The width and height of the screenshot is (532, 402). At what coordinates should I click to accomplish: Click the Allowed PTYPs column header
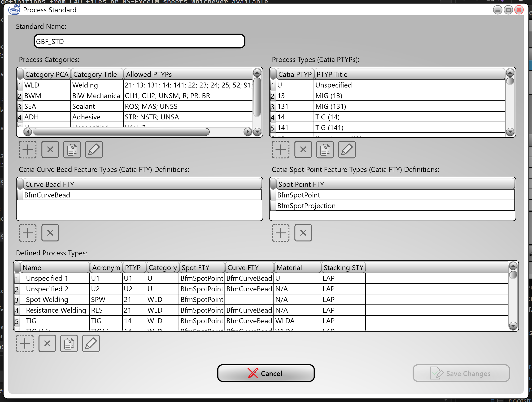click(x=188, y=74)
